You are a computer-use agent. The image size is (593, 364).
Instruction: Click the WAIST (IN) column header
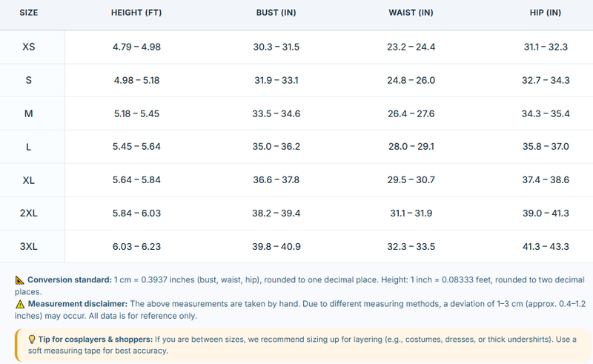(x=411, y=13)
